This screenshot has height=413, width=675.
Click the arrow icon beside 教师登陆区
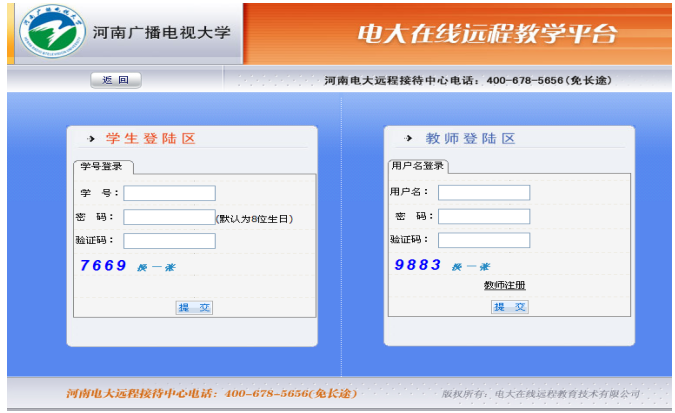click(x=408, y=138)
